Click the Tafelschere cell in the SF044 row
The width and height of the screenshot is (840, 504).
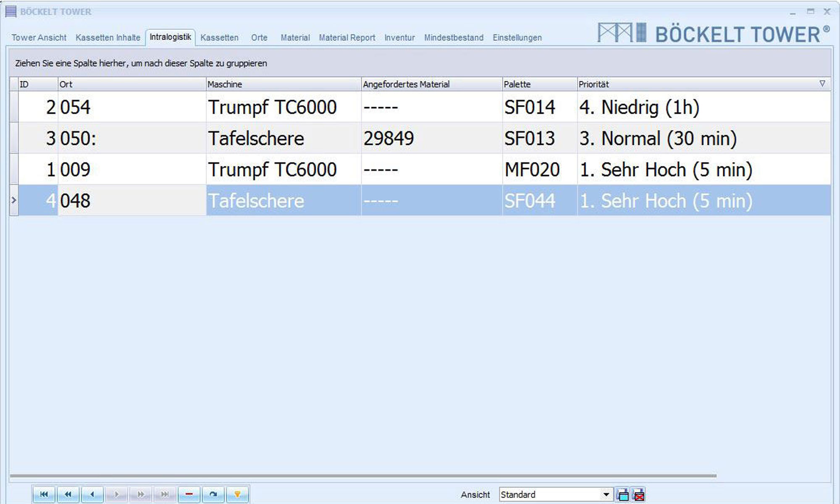pos(283,200)
